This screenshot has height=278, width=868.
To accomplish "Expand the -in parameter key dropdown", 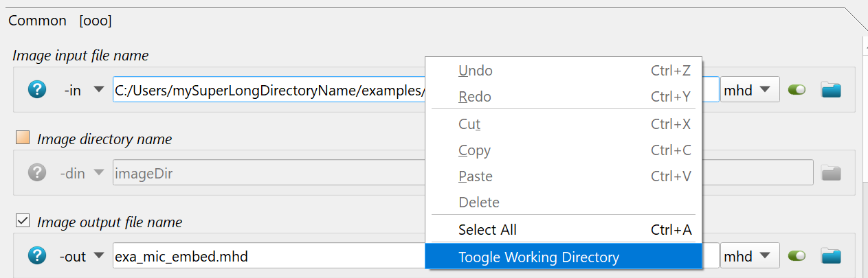I will [x=99, y=89].
